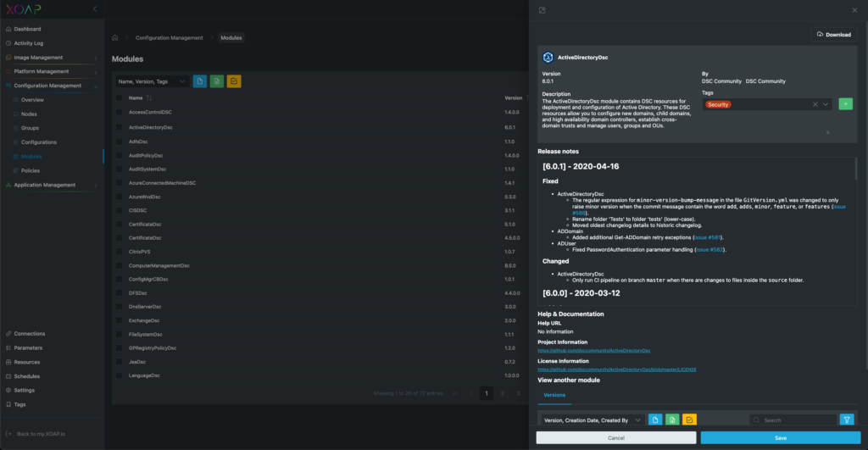
Task: Click the red Security tag chip
Action: 718,104
